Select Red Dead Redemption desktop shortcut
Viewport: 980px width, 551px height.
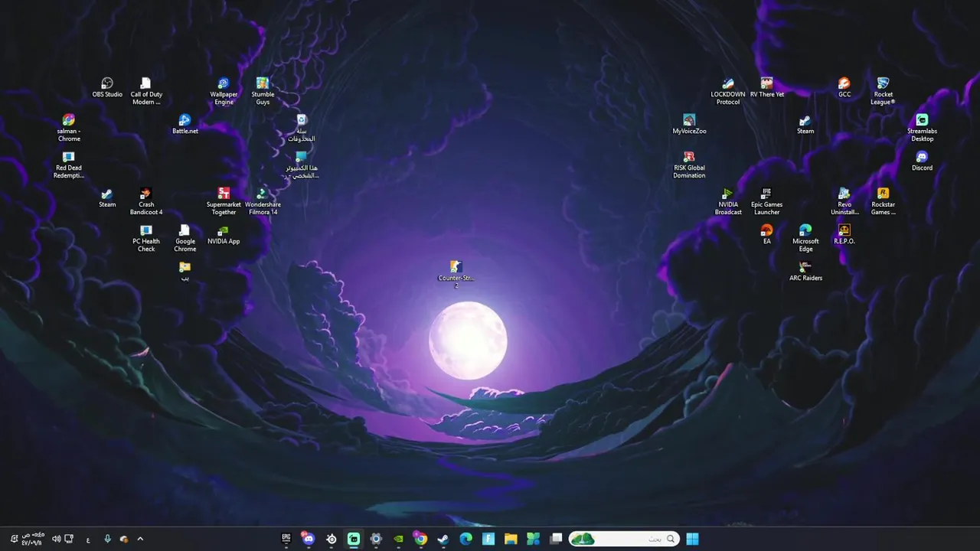point(69,164)
